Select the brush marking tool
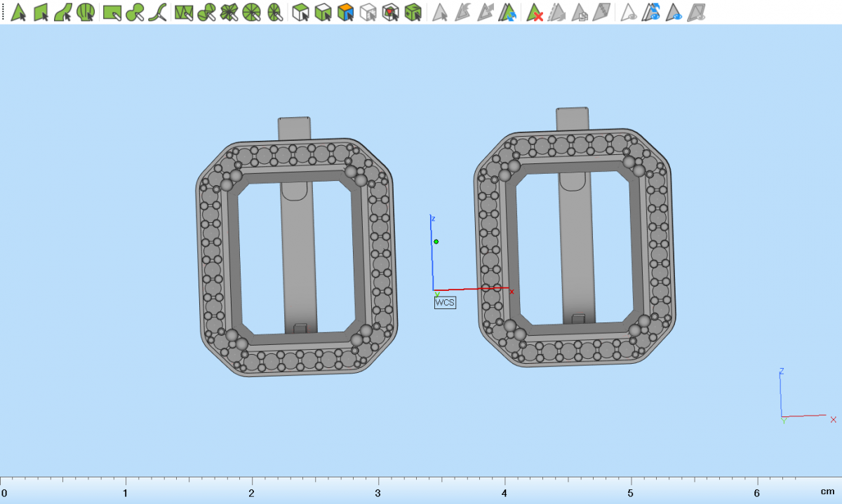 135,12
